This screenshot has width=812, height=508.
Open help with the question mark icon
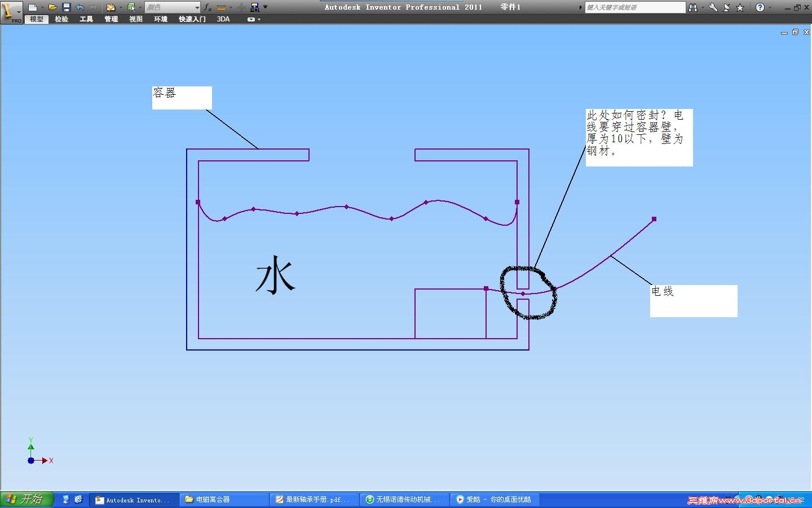tap(760, 7)
